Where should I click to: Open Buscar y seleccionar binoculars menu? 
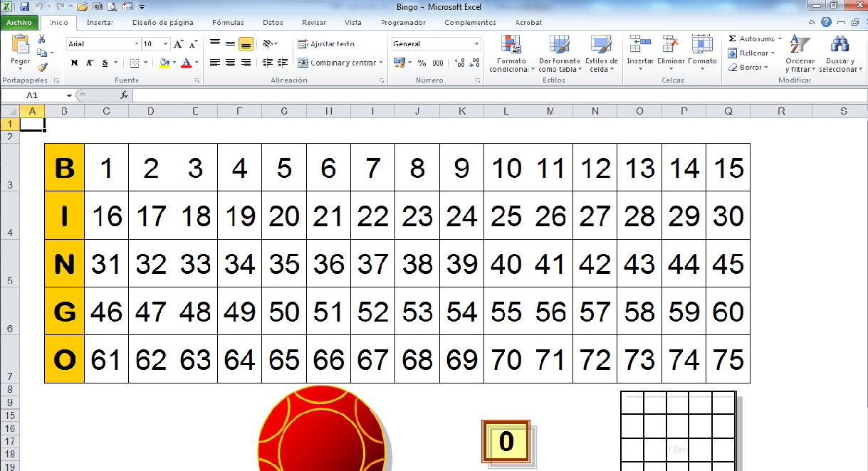point(840,53)
